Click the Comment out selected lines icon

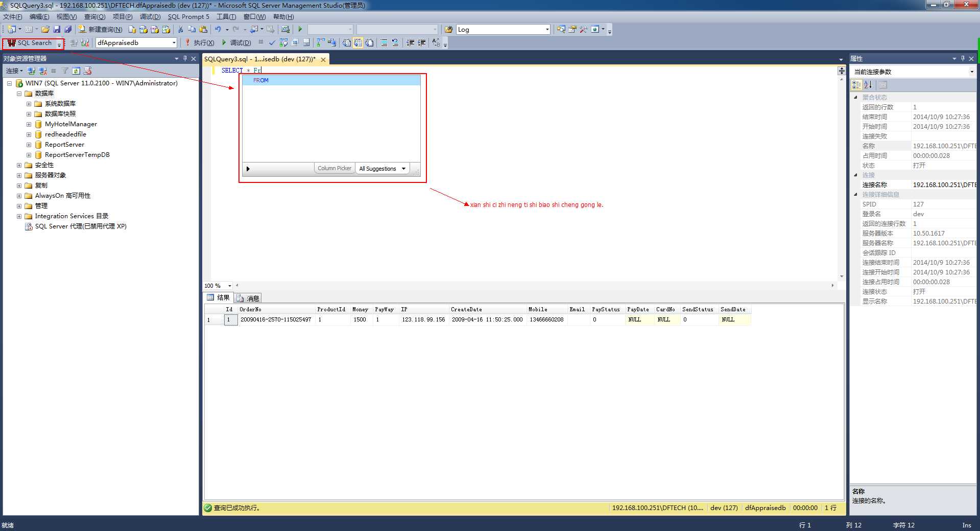coord(384,42)
